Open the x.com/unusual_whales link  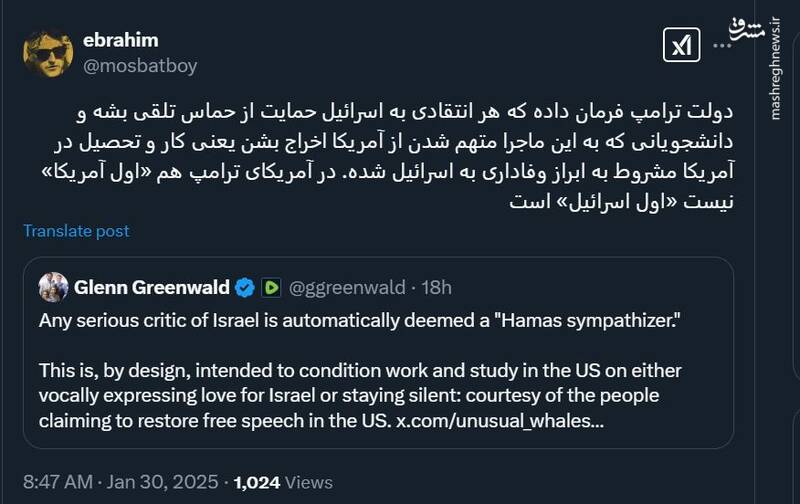[x=498, y=421]
